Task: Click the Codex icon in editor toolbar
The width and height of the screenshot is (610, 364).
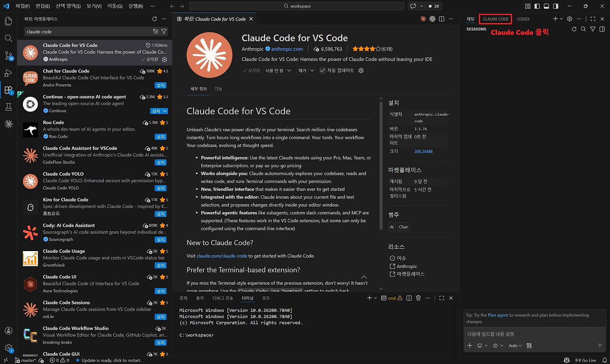Action: tap(433, 19)
